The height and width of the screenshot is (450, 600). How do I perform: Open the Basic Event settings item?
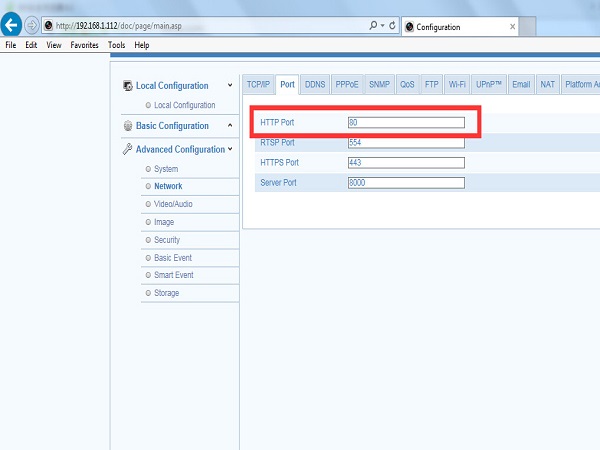(x=173, y=258)
